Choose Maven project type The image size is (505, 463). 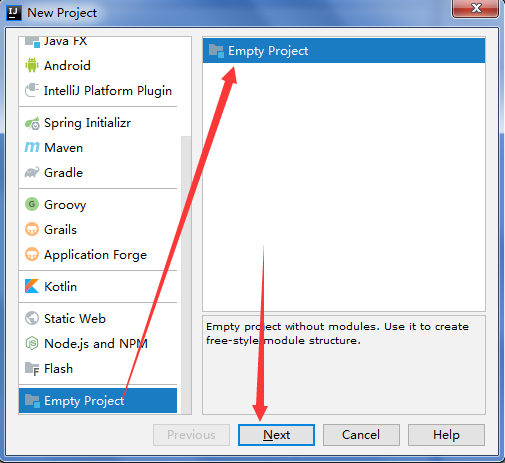[98, 148]
